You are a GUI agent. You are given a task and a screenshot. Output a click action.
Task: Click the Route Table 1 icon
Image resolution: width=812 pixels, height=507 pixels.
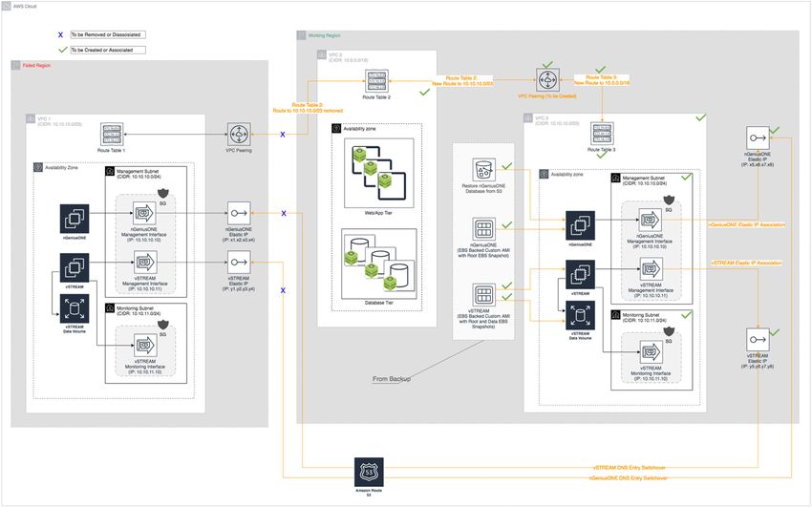(x=112, y=135)
